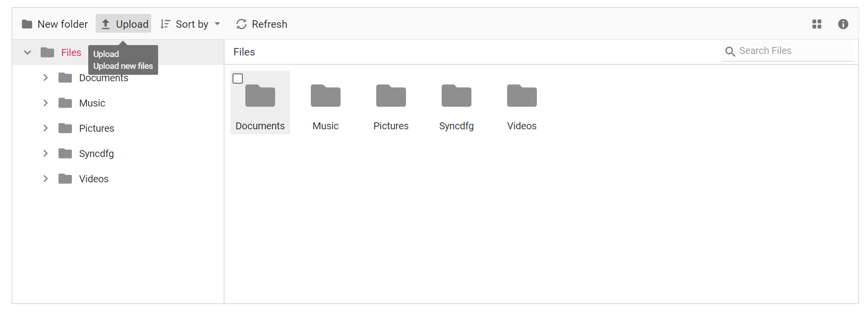The image size is (868, 321).
Task: Select the Music folder in grid
Action: point(326,103)
